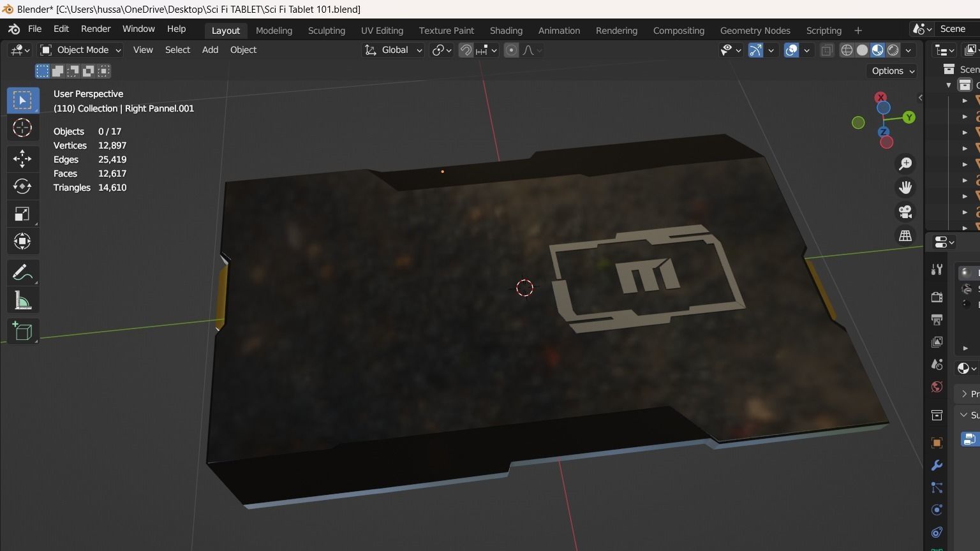The image size is (980, 551).
Task: Open the Global transform orientation dropdown
Action: [393, 50]
